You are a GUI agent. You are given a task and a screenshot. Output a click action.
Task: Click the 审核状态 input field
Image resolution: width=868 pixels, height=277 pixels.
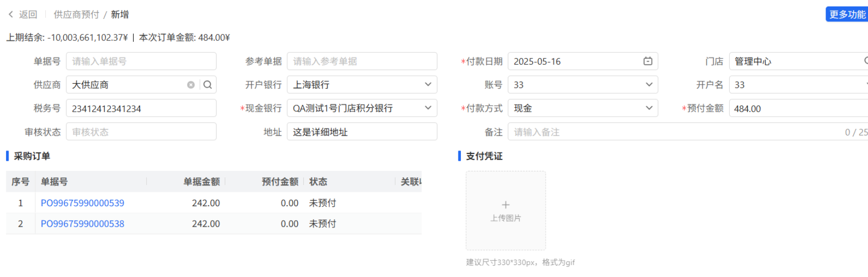141,132
